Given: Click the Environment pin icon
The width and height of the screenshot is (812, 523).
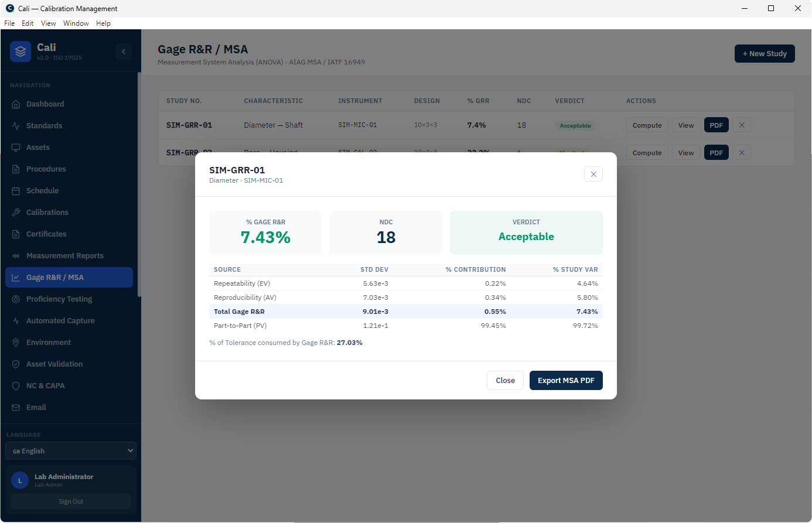Looking at the screenshot, I should 16,343.
